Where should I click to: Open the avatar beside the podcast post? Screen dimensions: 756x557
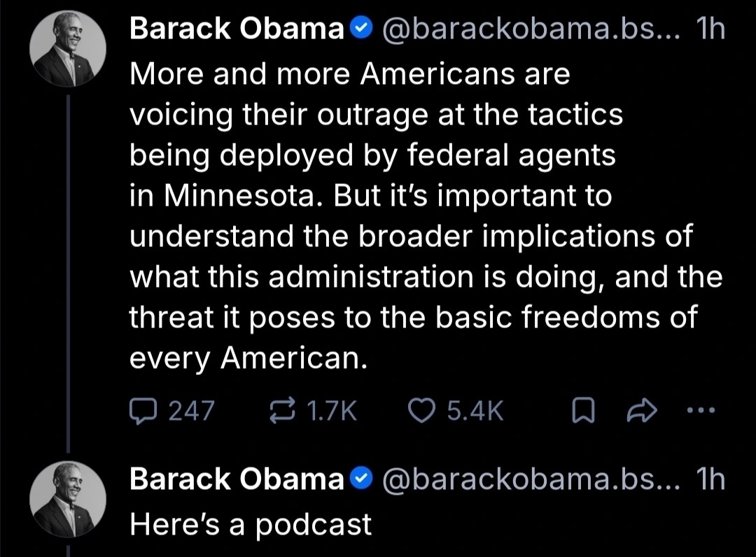point(68,498)
